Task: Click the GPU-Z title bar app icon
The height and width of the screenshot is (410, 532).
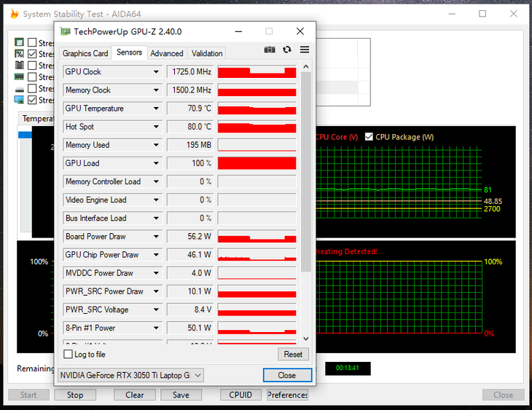Action: pos(66,31)
